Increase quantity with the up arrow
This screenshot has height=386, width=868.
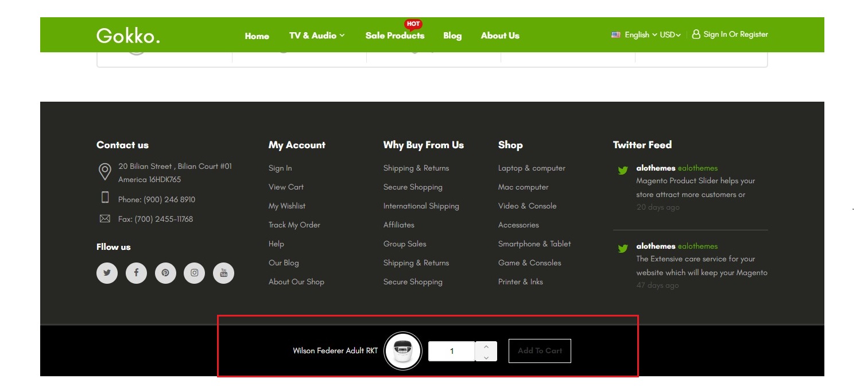(486, 346)
